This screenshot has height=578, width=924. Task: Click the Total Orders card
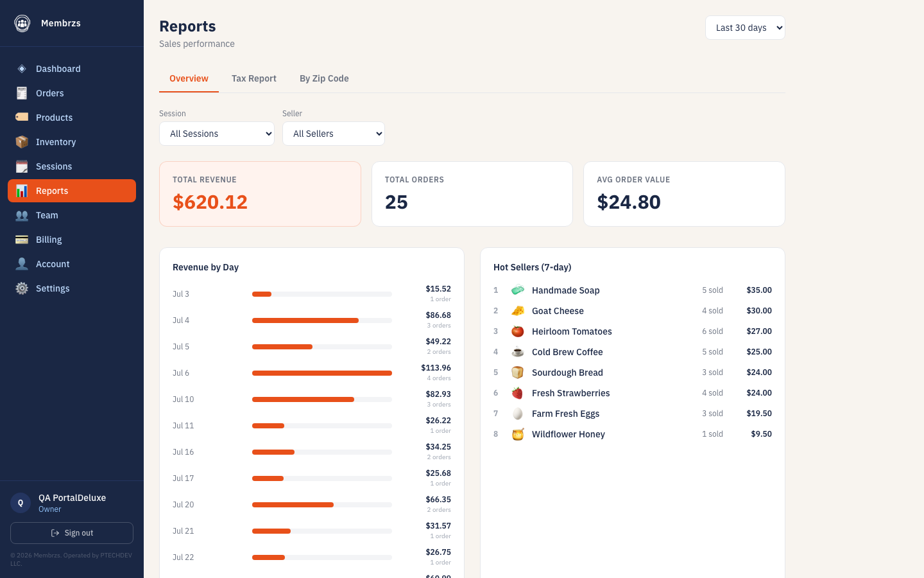(x=472, y=194)
